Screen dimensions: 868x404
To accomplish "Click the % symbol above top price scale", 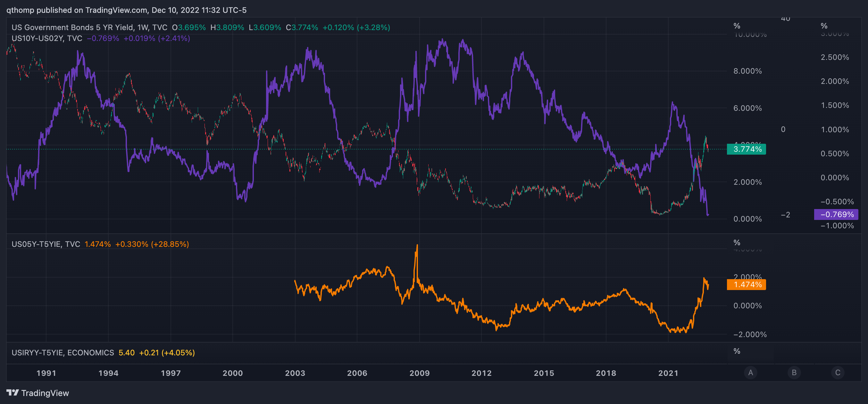I will pos(737,26).
